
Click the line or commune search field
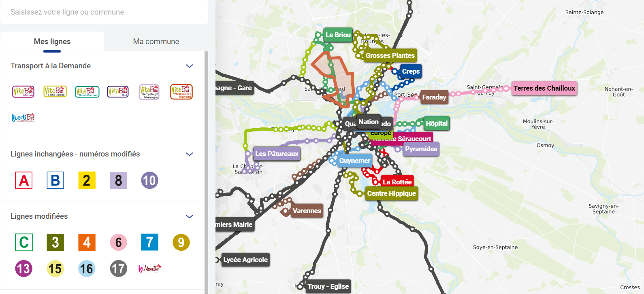[x=104, y=12]
